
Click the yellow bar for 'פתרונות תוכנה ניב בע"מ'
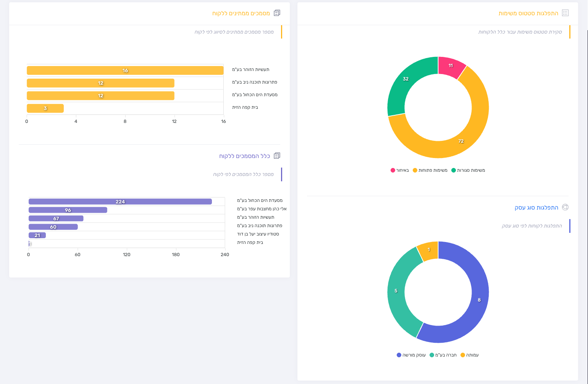[x=100, y=83]
